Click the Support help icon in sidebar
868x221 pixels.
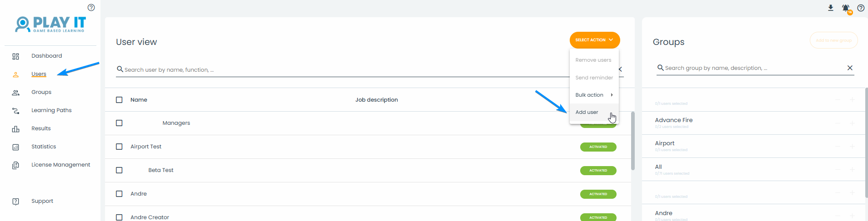click(16, 201)
